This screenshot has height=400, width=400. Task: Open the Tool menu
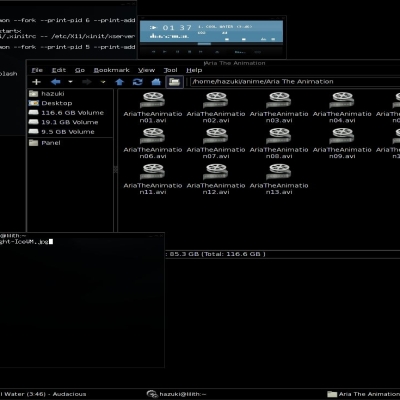(x=170, y=70)
